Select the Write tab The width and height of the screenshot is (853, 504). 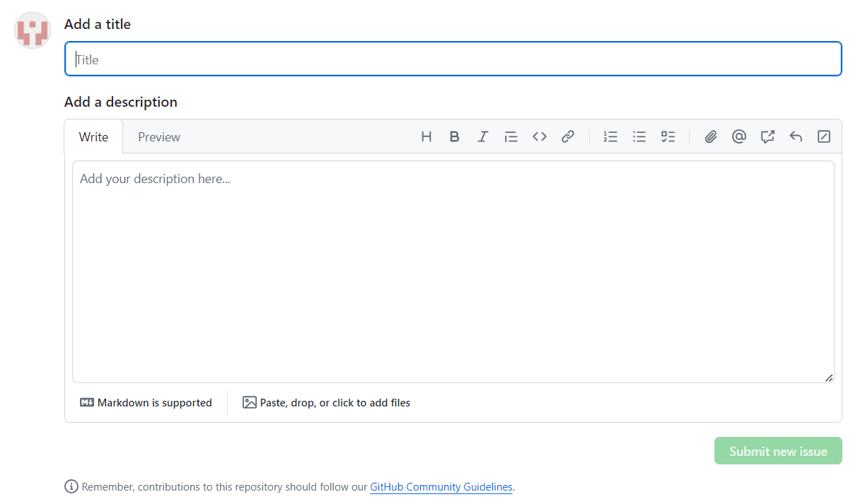(x=93, y=136)
